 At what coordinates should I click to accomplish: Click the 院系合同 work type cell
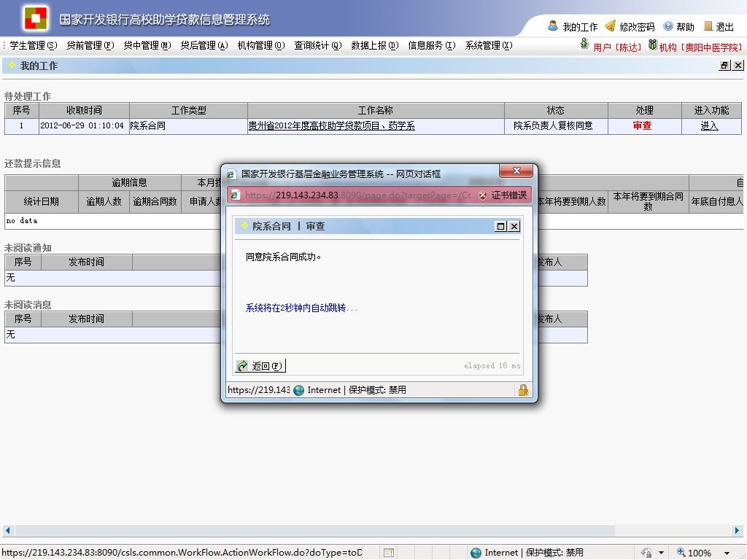tap(188, 125)
